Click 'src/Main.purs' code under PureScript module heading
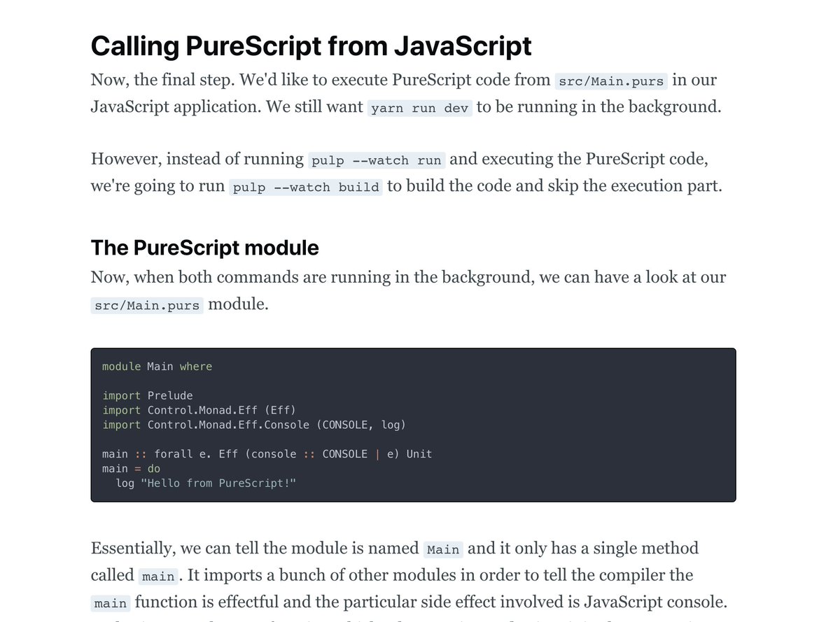The width and height of the screenshot is (840, 622). point(147,306)
